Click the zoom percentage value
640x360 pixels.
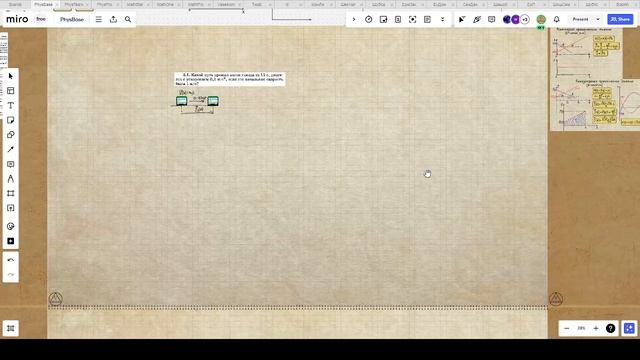(581, 328)
